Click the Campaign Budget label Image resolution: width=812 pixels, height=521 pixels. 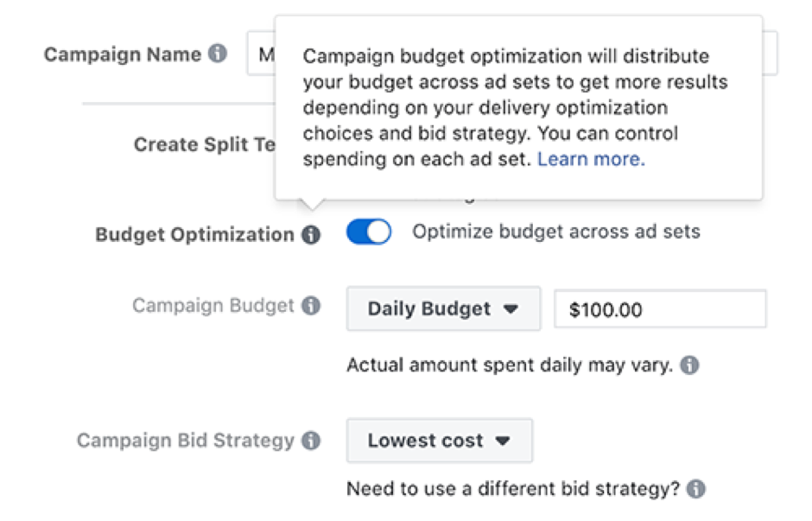point(213,306)
